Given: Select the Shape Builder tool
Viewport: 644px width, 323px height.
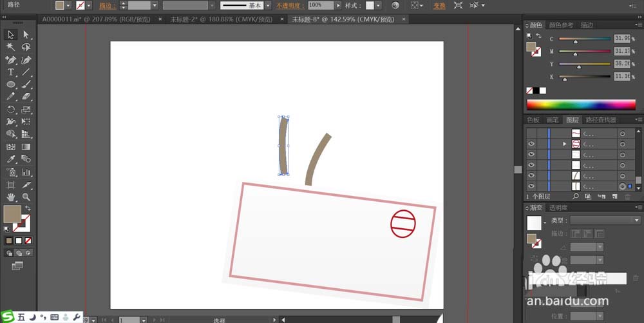Looking at the screenshot, I should tap(11, 134).
